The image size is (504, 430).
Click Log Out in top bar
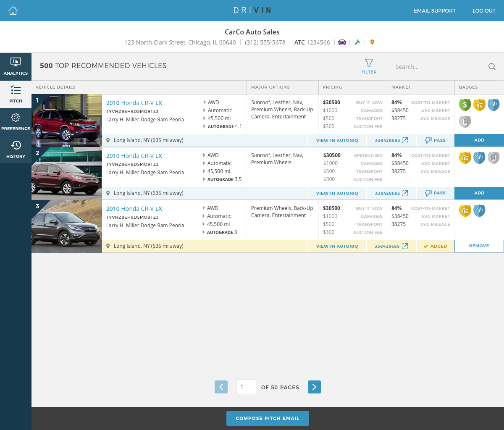pos(484,11)
